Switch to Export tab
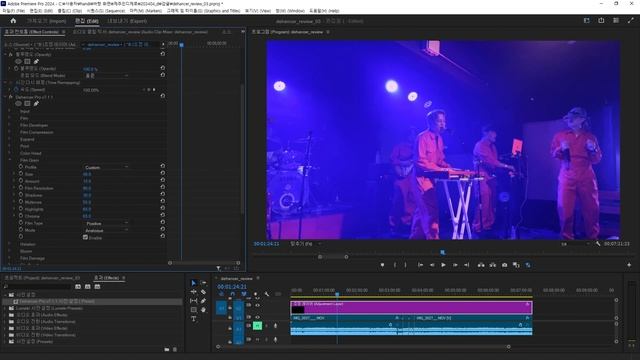Image resolution: width=640 pixels, height=360 pixels. 127,21
